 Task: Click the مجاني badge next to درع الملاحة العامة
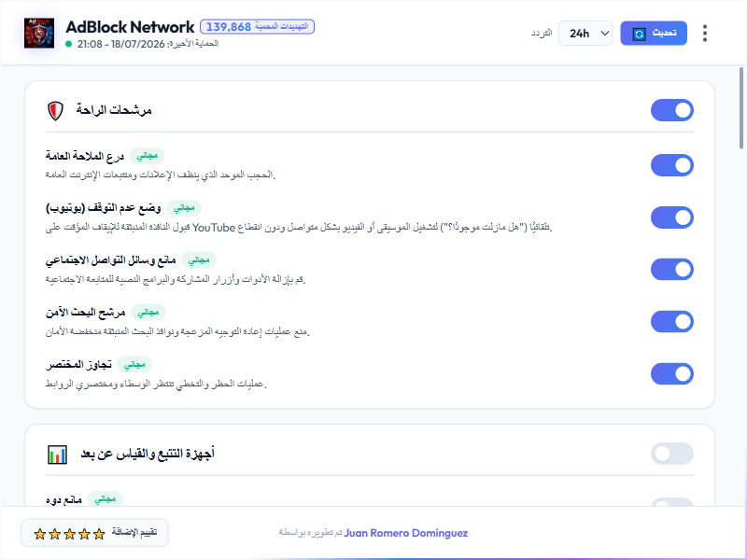click(148, 156)
